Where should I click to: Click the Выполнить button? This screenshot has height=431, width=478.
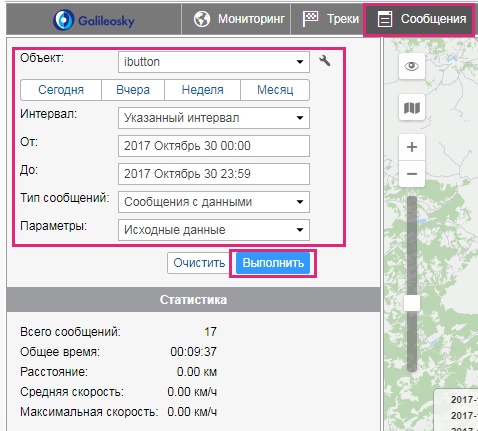273,263
